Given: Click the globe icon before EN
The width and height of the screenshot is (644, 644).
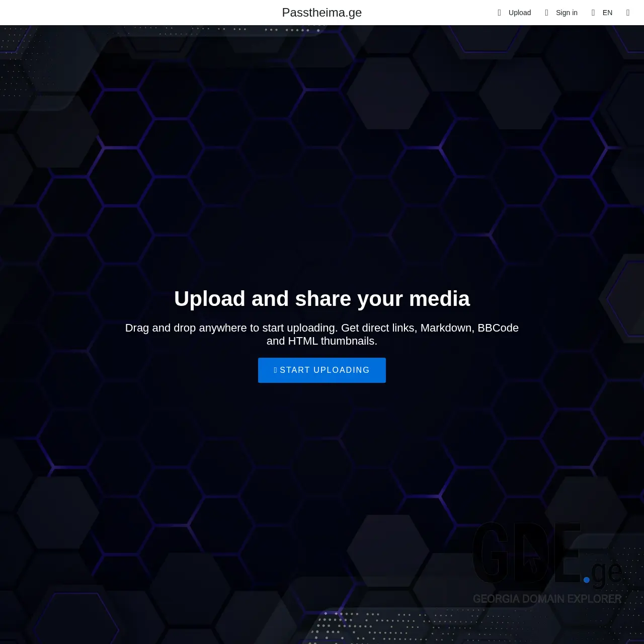Looking at the screenshot, I should pos(593,13).
